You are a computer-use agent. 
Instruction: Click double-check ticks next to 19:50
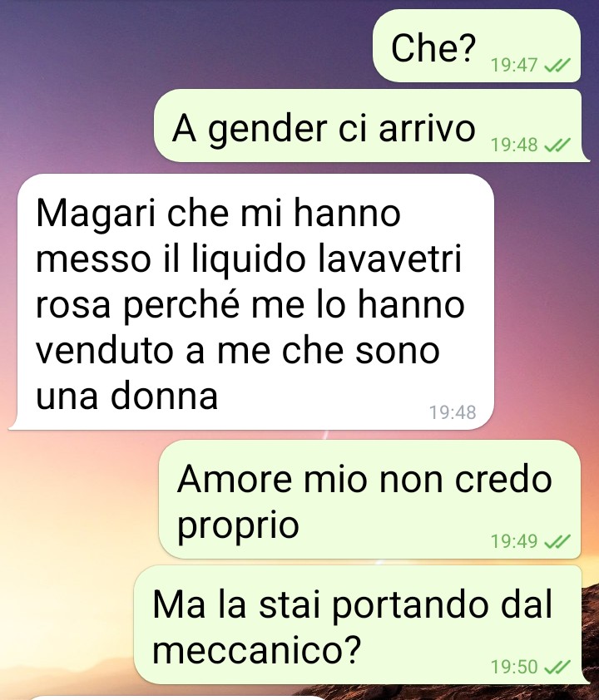[557, 668]
